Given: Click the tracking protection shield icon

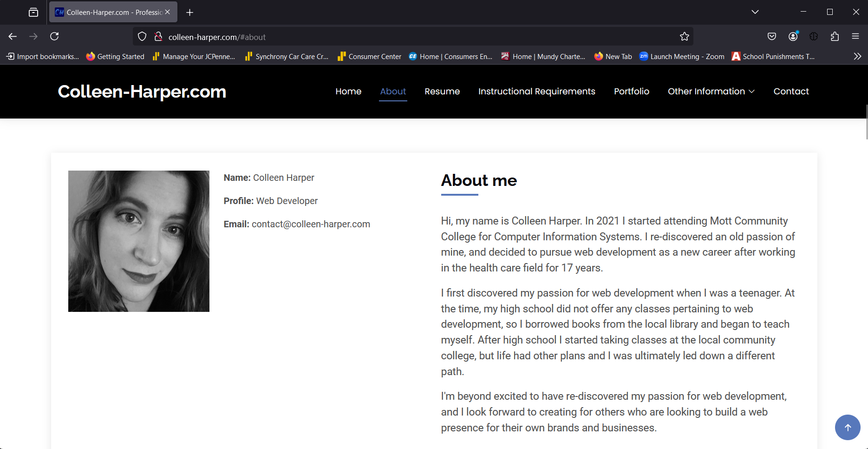Looking at the screenshot, I should click(142, 37).
